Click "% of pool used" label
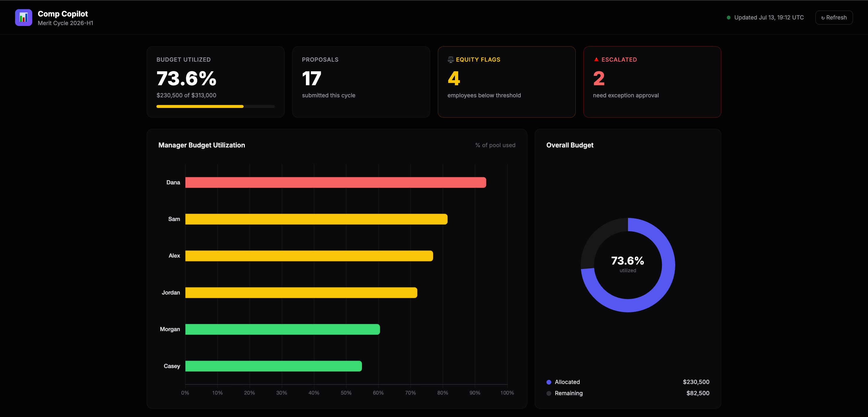This screenshot has width=868, height=417. click(495, 145)
